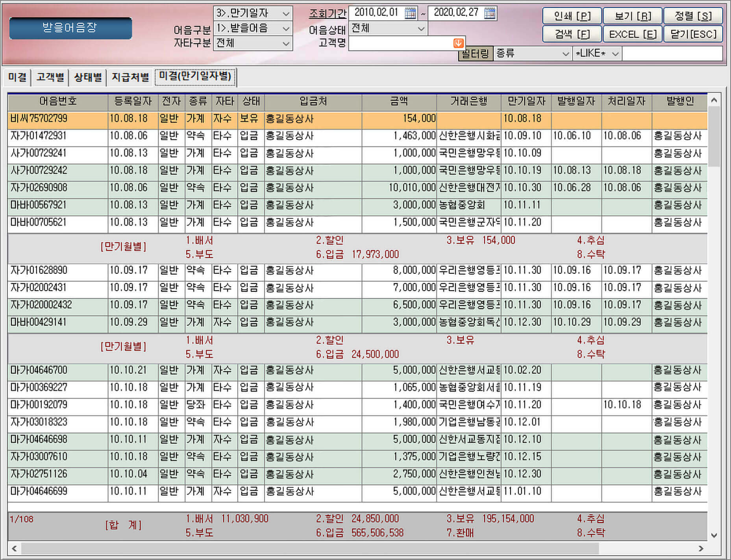The image size is (731, 560).
Task: Click the 인쇄 [P] print button
Action: click(x=572, y=16)
